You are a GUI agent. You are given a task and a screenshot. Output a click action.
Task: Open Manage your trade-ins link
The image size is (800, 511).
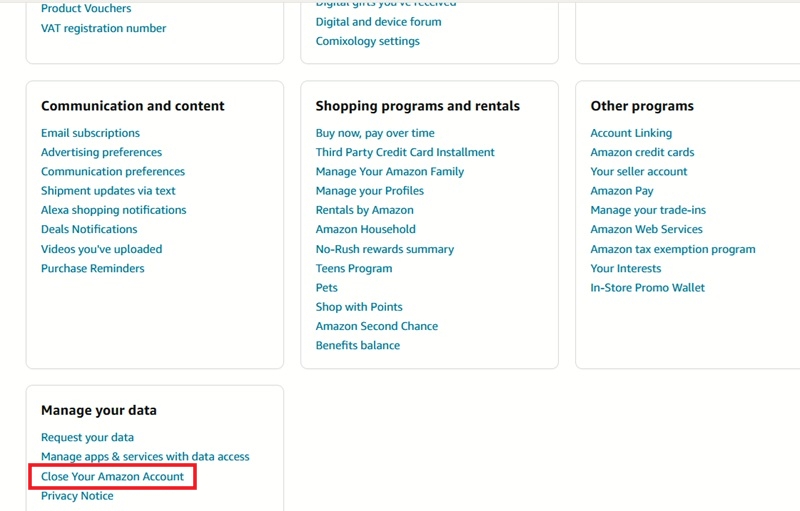[x=648, y=210]
